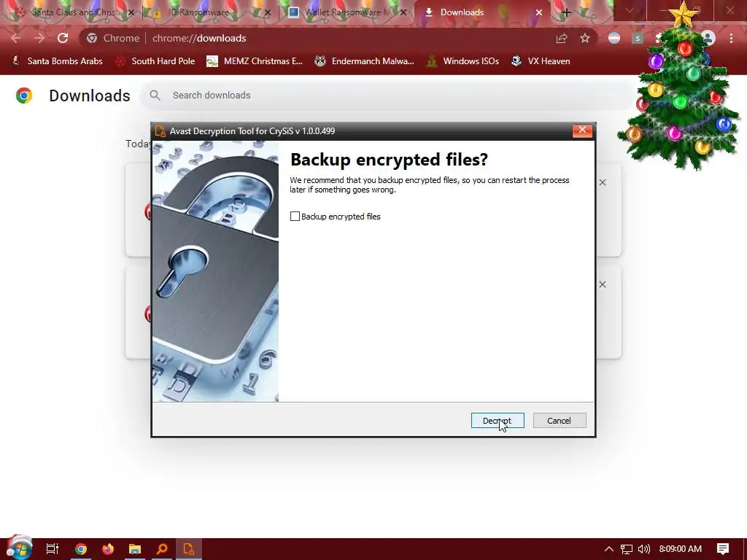Open a new Chrome tab

pos(566,12)
